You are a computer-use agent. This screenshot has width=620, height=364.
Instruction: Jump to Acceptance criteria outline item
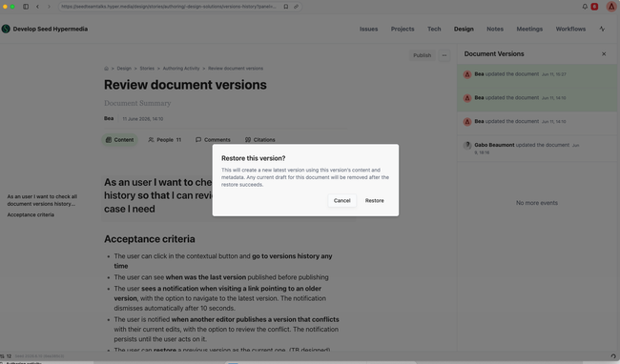tap(31, 214)
